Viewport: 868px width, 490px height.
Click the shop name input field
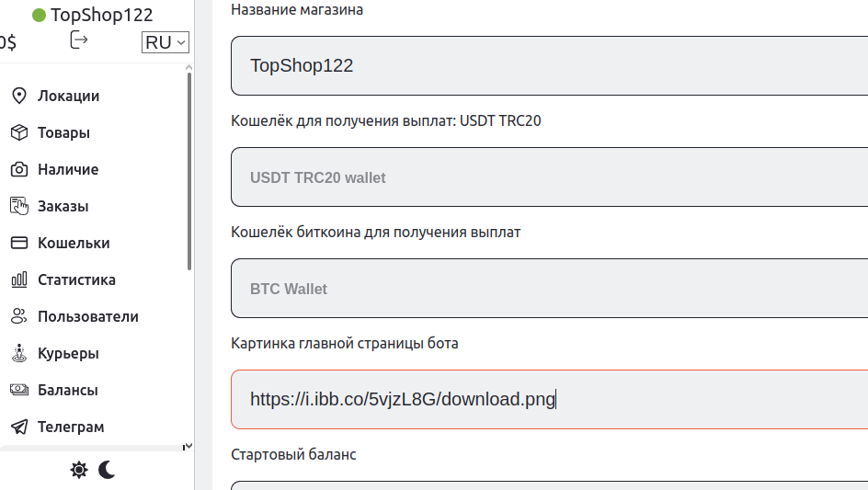[549, 65]
